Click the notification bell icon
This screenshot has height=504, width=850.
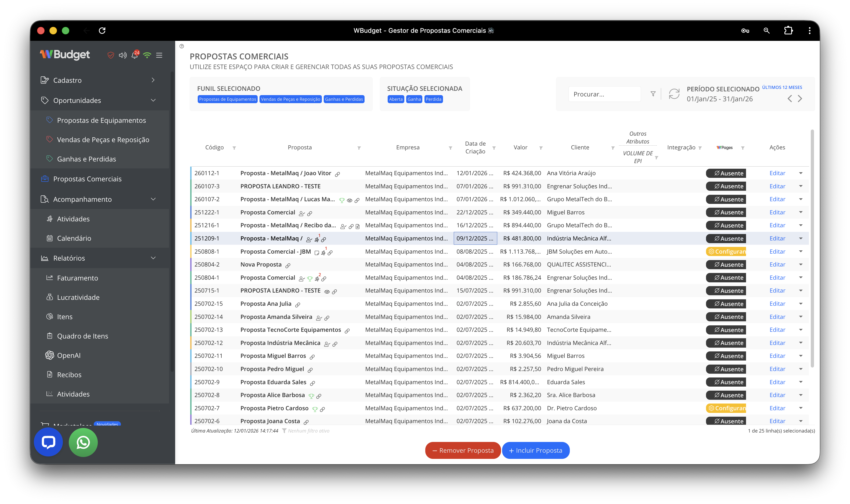coord(135,55)
